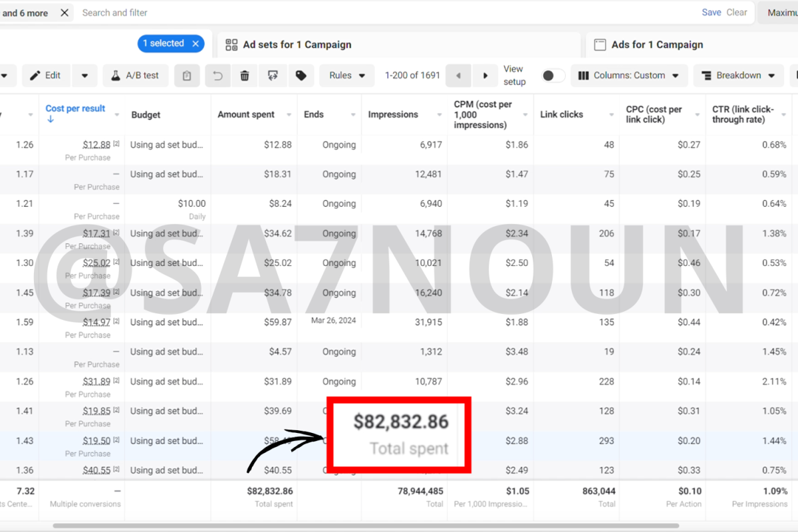The height and width of the screenshot is (532, 798).
Task: Click the export share icon beside trash
Action: pyautogui.click(x=273, y=76)
